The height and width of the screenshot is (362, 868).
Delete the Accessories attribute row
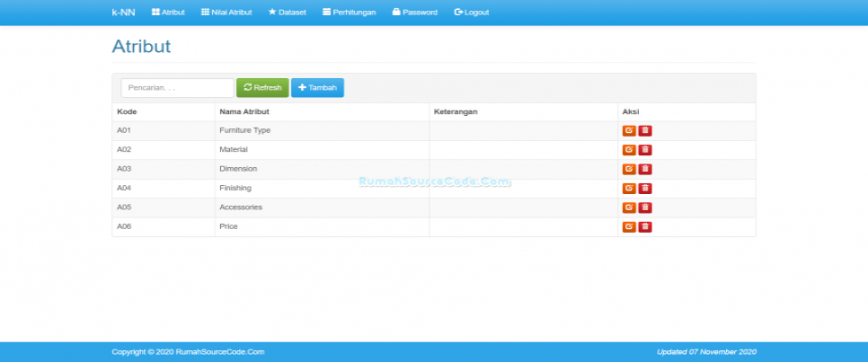(645, 207)
